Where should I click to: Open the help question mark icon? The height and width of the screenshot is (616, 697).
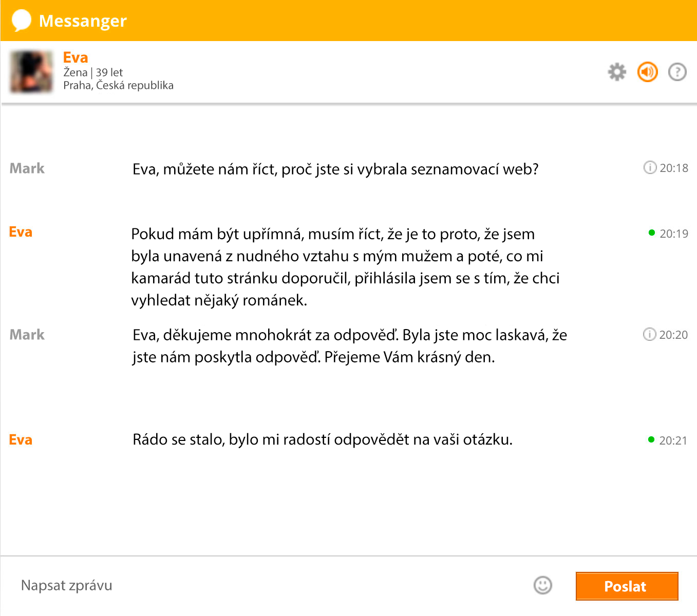(x=677, y=72)
